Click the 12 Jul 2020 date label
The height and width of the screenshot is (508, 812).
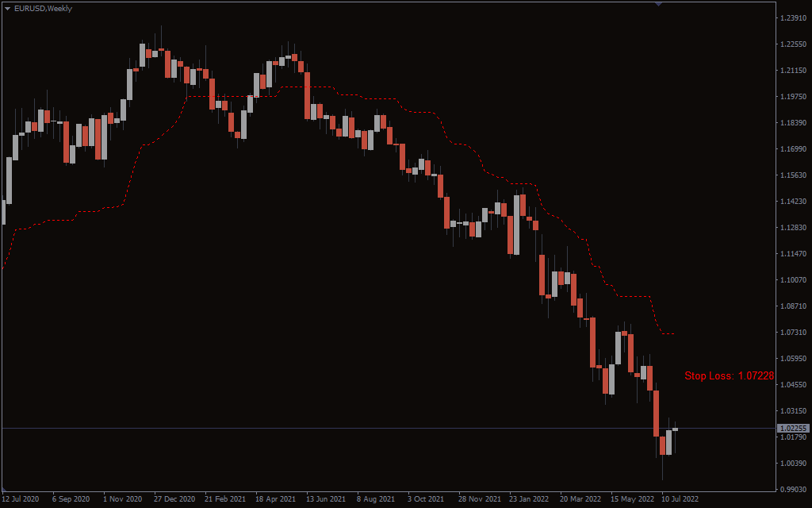21,500
